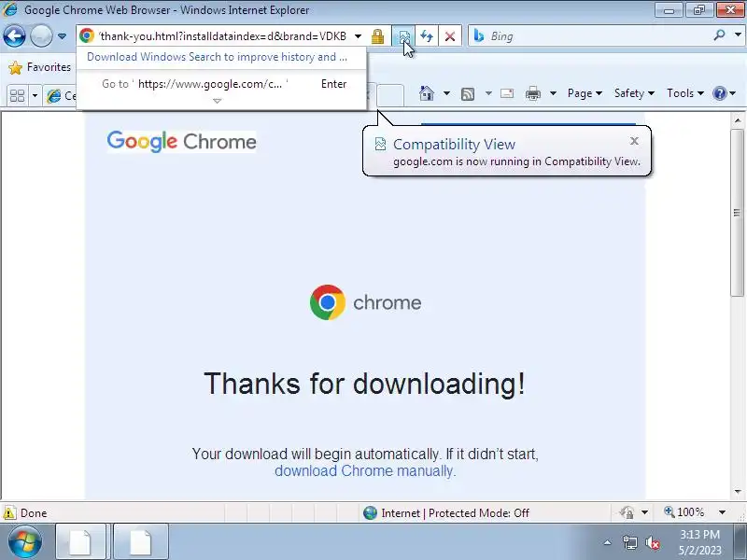
Task: Open the Windows Start menu
Action: pyautogui.click(x=24, y=541)
